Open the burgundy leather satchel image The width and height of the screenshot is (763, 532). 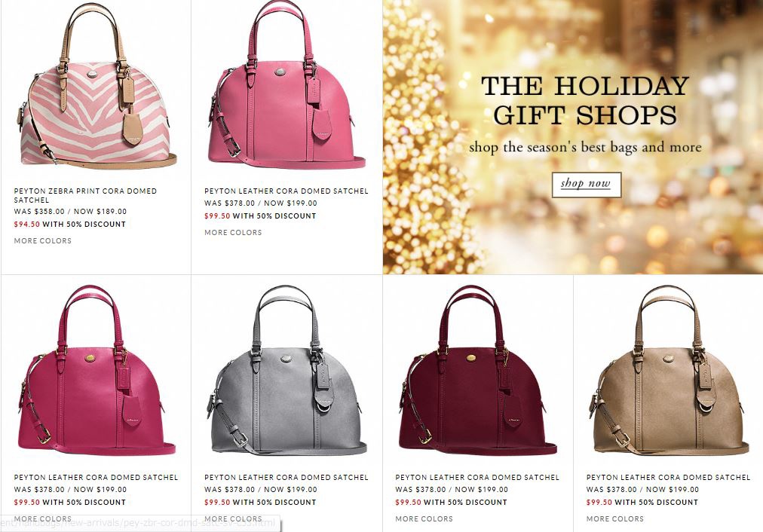pyautogui.click(x=477, y=369)
